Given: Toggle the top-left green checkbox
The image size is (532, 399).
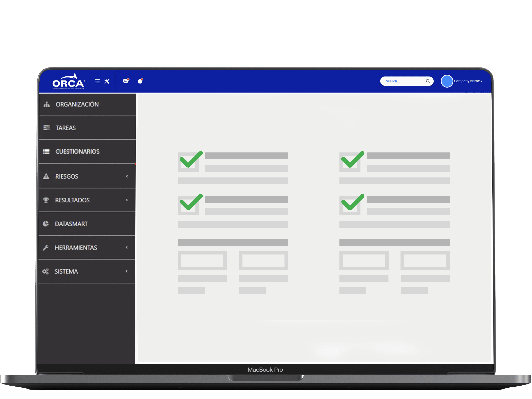Looking at the screenshot, I should pos(189,162).
